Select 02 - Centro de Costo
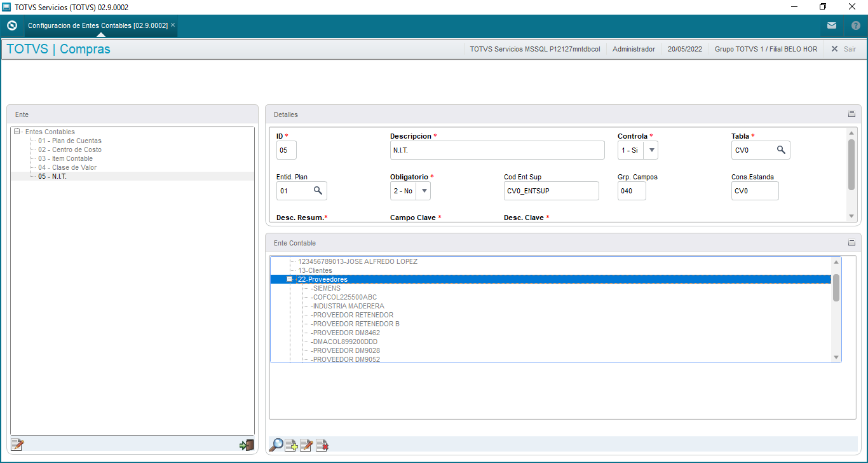This screenshot has width=868, height=463. tap(70, 150)
